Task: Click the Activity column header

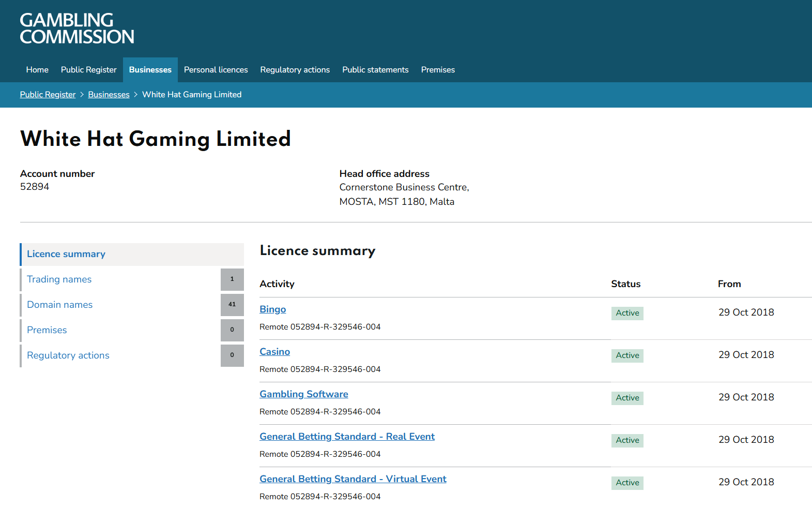Action: click(x=277, y=284)
